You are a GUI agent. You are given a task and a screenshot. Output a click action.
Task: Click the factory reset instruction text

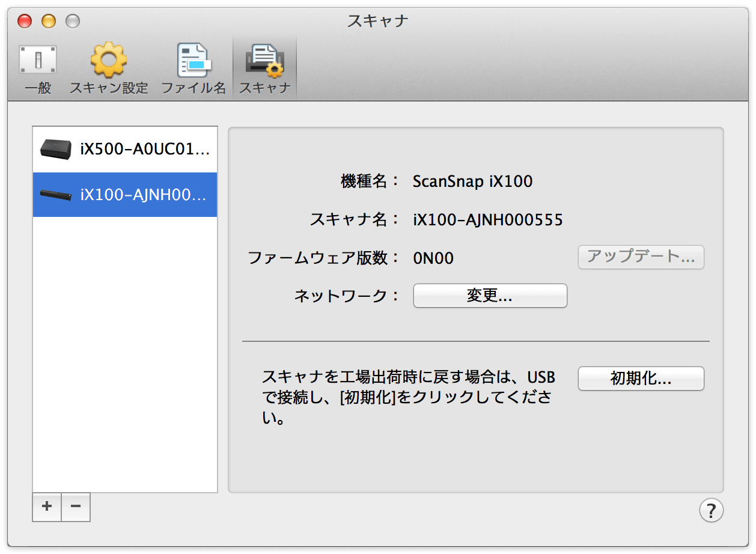[x=408, y=398]
